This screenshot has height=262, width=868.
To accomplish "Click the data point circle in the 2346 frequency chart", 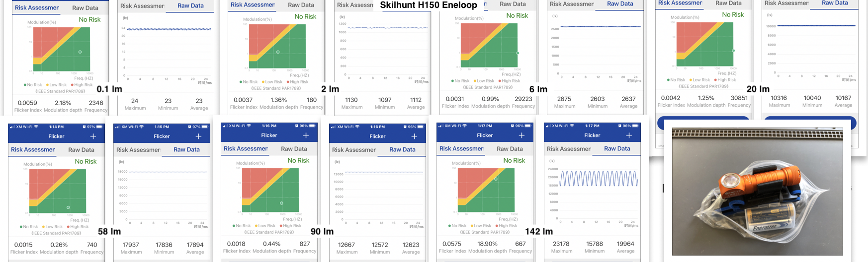I will tap(80, 52).
